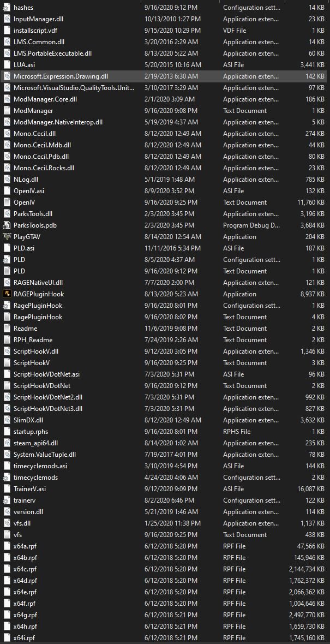Screen dimensions: 330x644
Task: Click the OpenIV text document icon
Action: click(x=7, y=202)
